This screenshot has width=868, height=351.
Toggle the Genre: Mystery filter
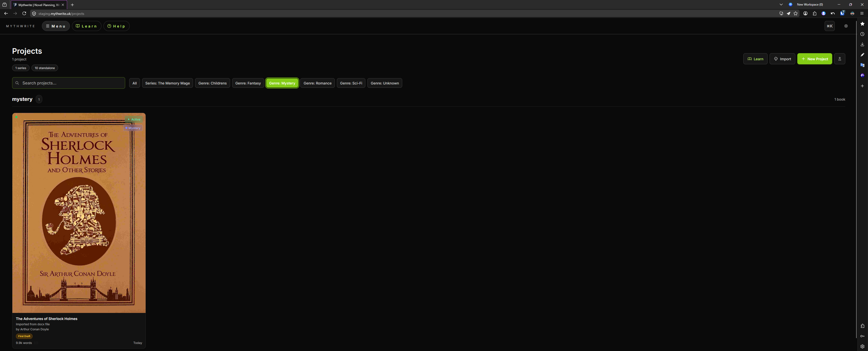point(282,83)
